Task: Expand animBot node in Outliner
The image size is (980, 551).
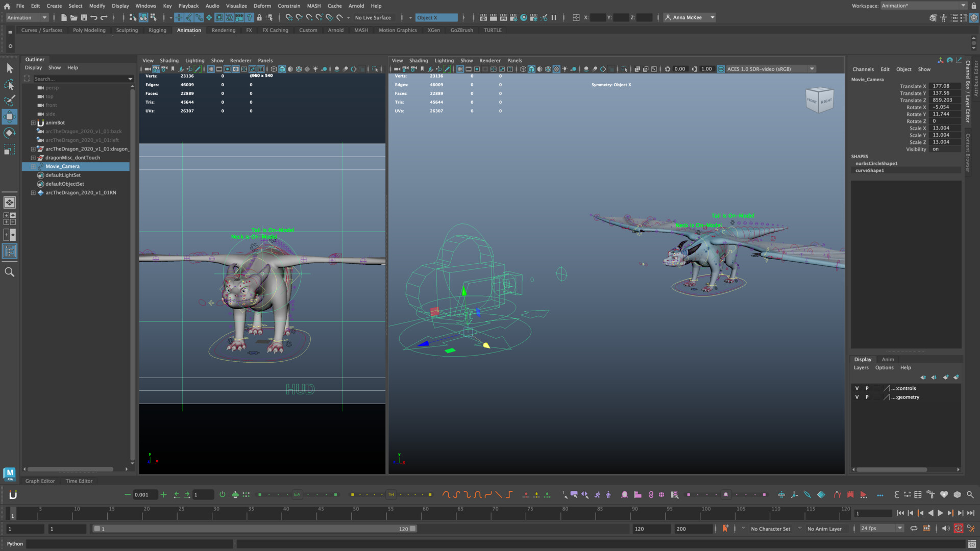Action: 33,123
